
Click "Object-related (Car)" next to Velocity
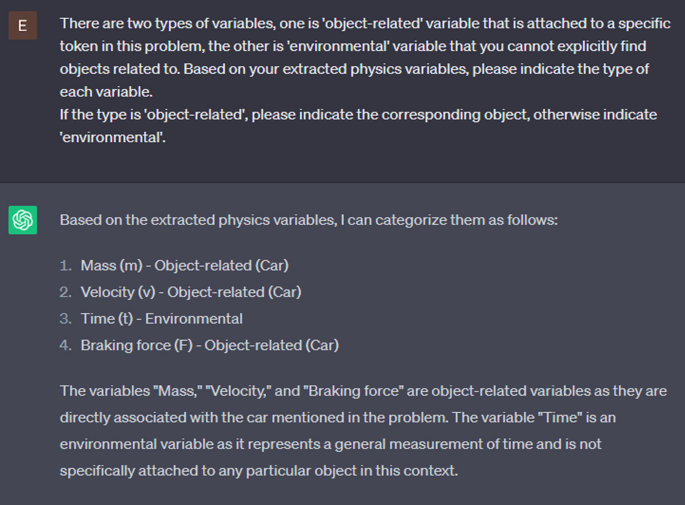click(234, 292)
